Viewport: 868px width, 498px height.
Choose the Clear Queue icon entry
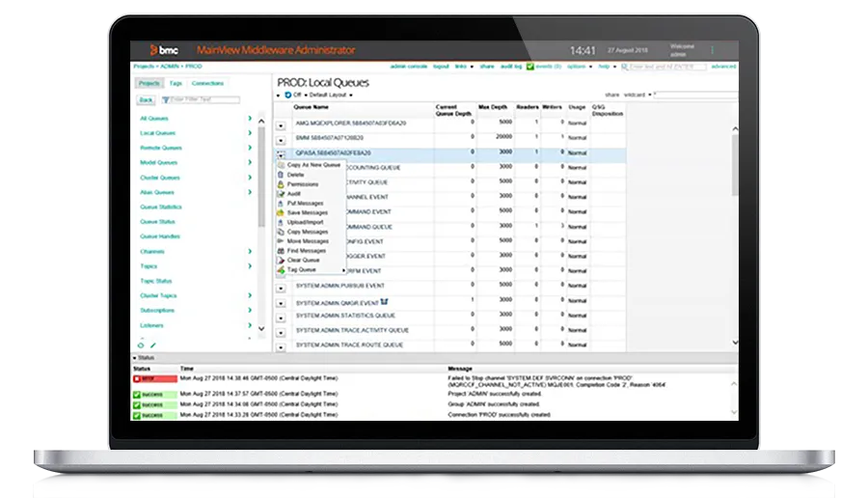click(x=281, y=260)
